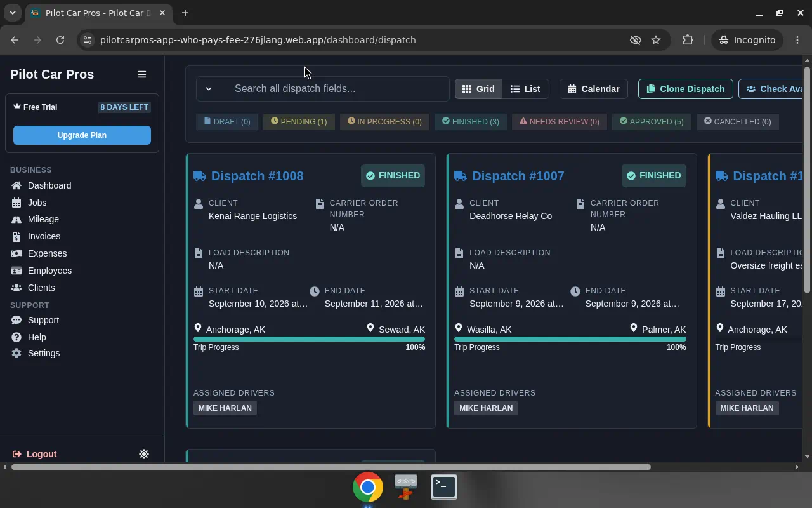Image resolution: width=812 pixels, height=508 pixels.
Task: Switch to Grid view
Action: (x=478, y=89)
